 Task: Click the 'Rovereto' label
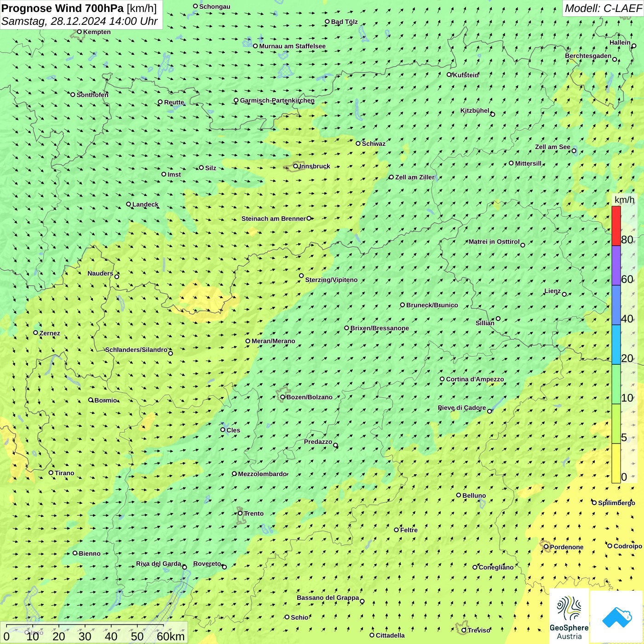[x=207, y=563]
